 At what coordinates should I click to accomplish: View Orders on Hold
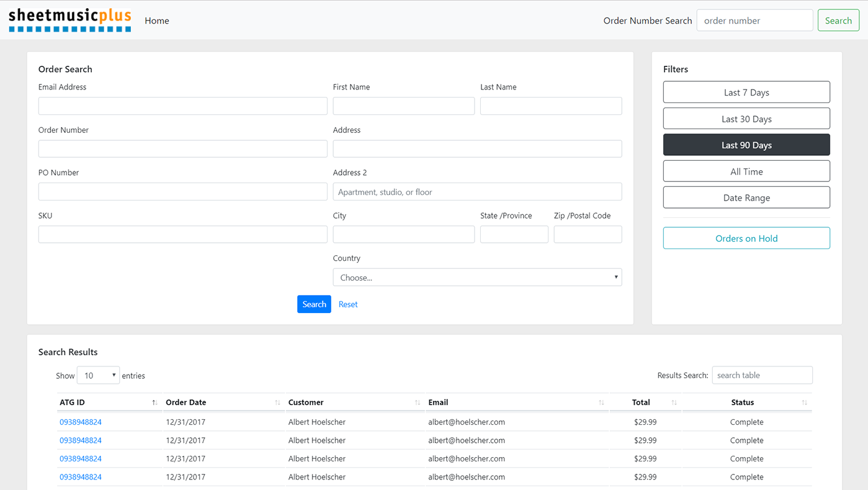pos(746,238)
